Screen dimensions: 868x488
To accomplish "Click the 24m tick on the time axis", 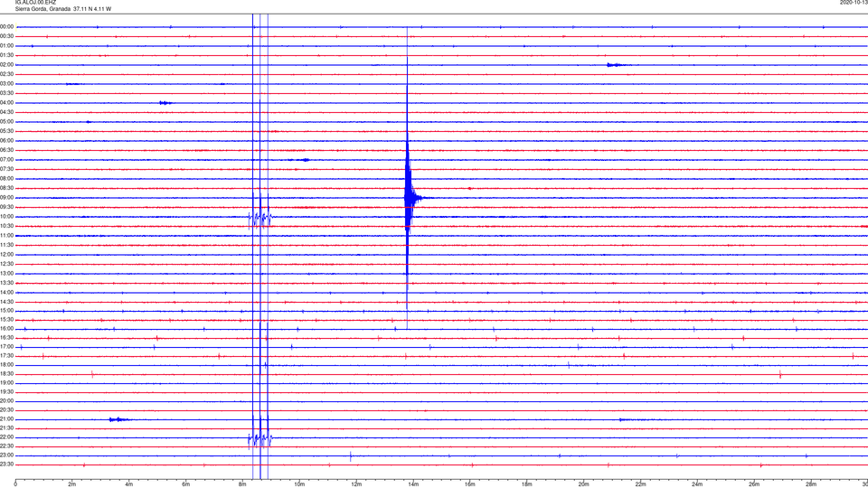I will click(697, 484).
